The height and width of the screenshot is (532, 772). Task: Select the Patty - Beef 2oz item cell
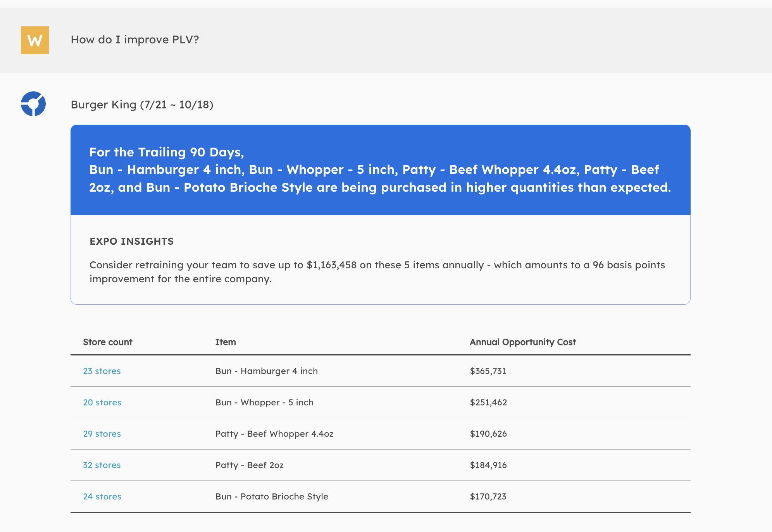click(x=250, y=465)
